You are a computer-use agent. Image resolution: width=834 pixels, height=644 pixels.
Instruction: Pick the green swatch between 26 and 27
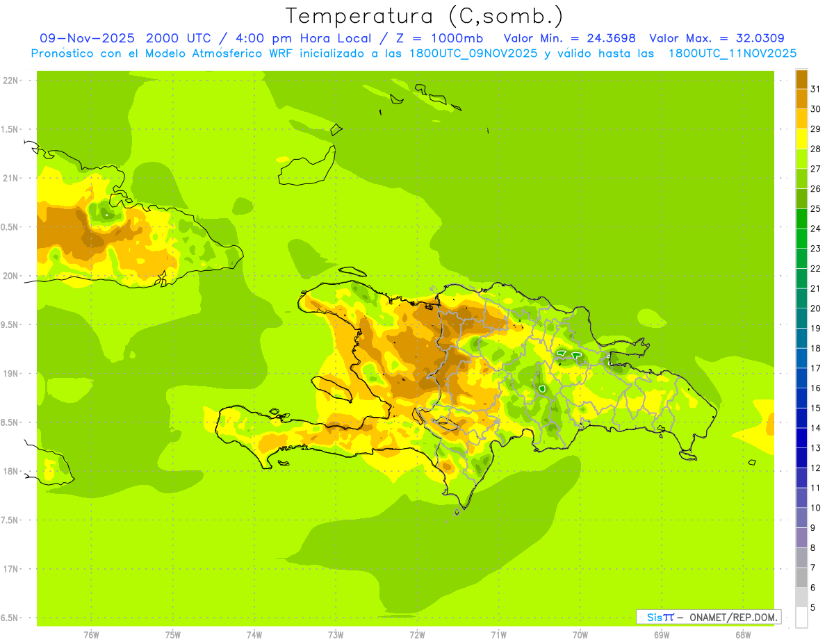[x=801, y=179]
